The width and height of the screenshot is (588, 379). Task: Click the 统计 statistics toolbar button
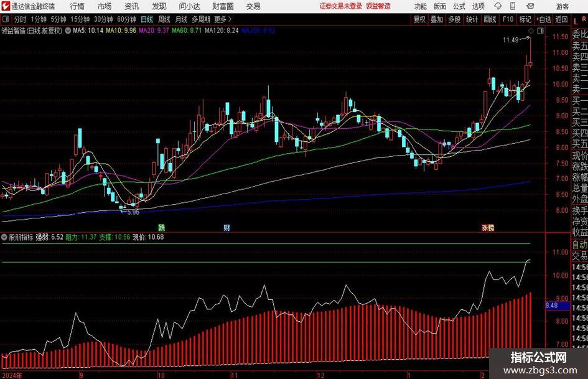point(472,19)
